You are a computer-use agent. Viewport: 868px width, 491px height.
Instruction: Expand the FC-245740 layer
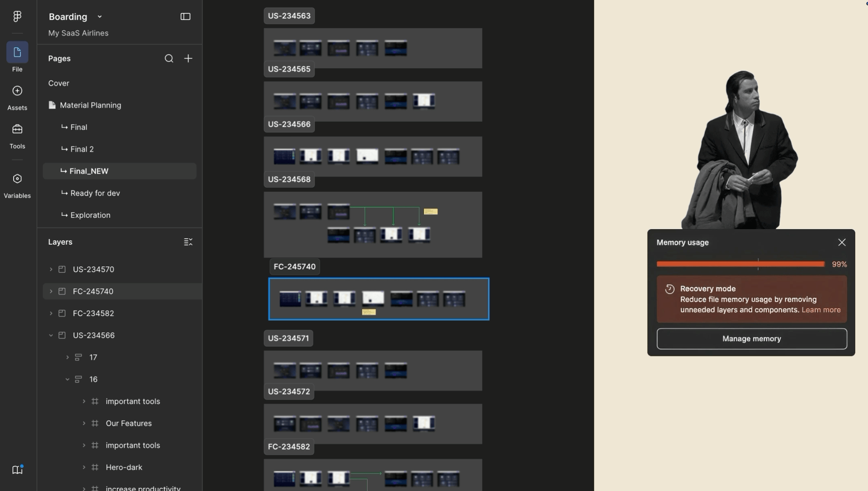click(x=51, y=291)
